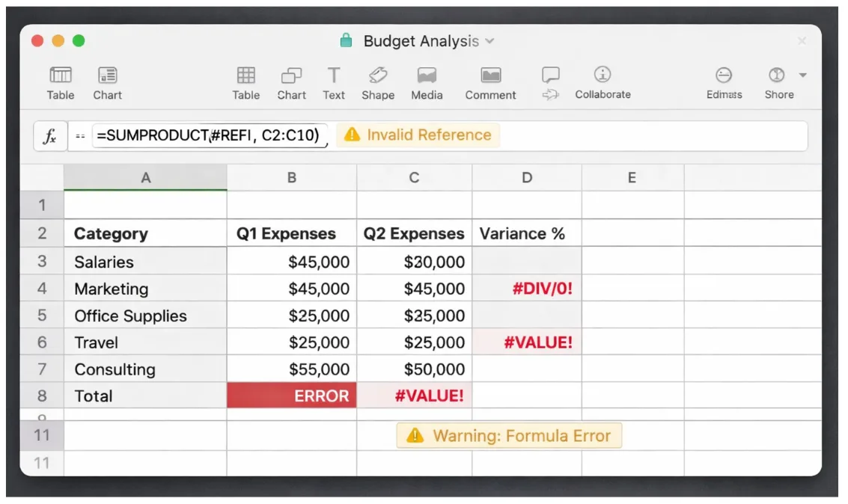Select the cell showing ERROR in Total row
848x504 pixels.
click(x=290, y=396)
